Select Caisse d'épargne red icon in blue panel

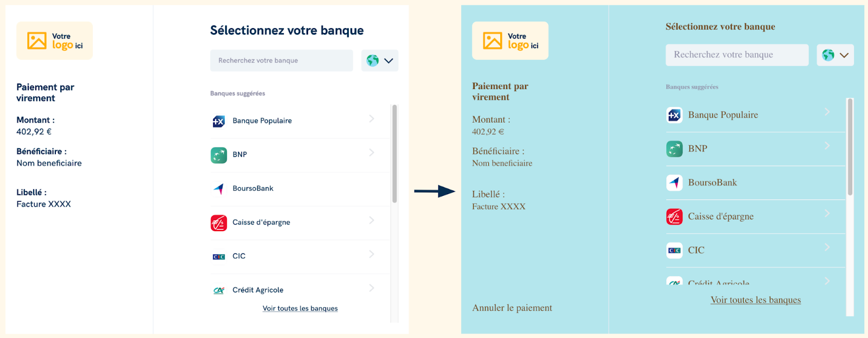[x=674, y=216]
